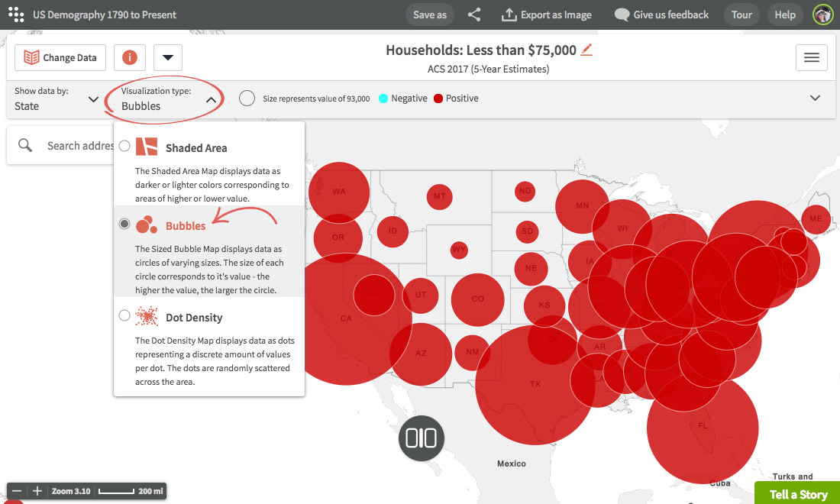Open the user profile avatar
840x504 pixels.
[x=823, y=15]
